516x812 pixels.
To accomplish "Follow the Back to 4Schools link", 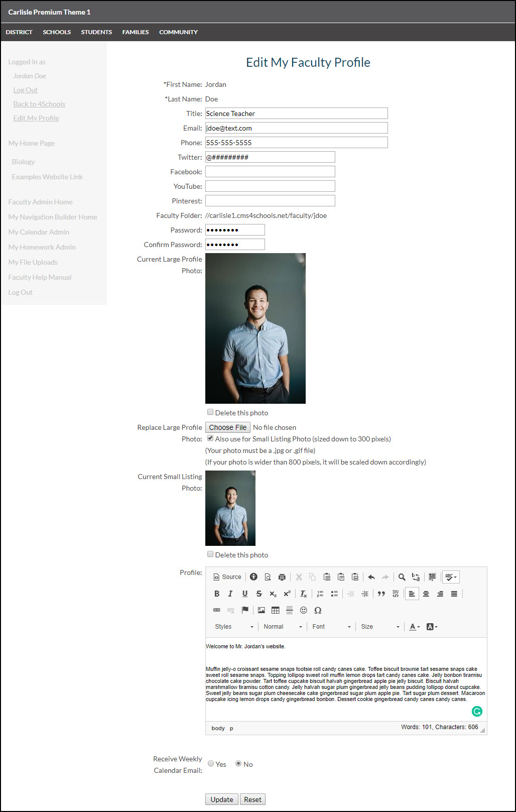I will (39, 104).
